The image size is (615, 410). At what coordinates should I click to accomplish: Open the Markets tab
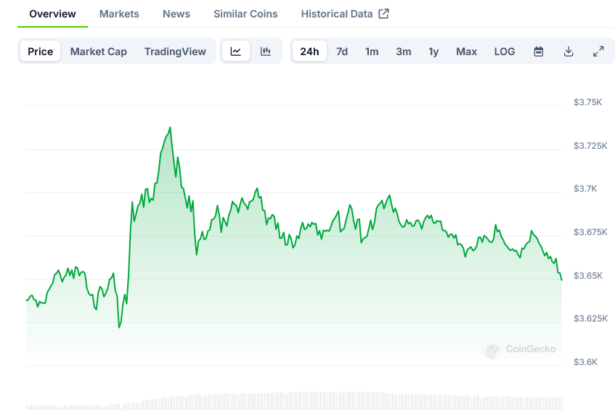[x=119, y=14]
